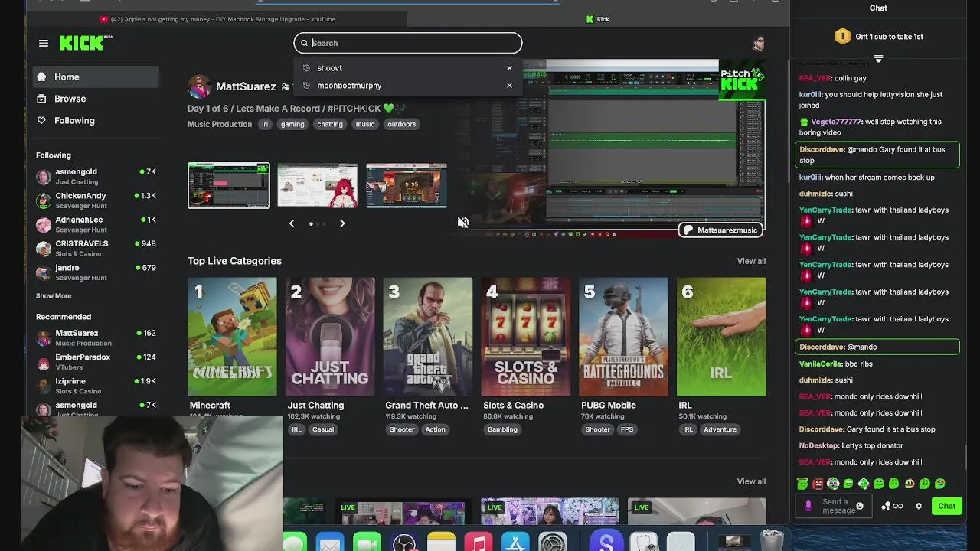Image resolution: width=980 pixels, height=551 pixels.
Task: Click the 'gaming' stream tag
Action: click(x=292, y=124)
